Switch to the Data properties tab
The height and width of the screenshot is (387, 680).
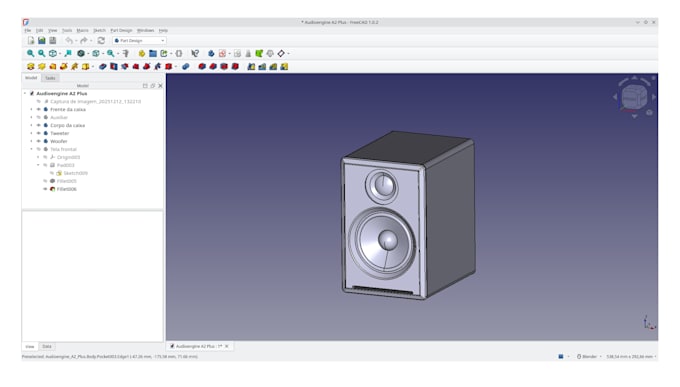[47, 346]
